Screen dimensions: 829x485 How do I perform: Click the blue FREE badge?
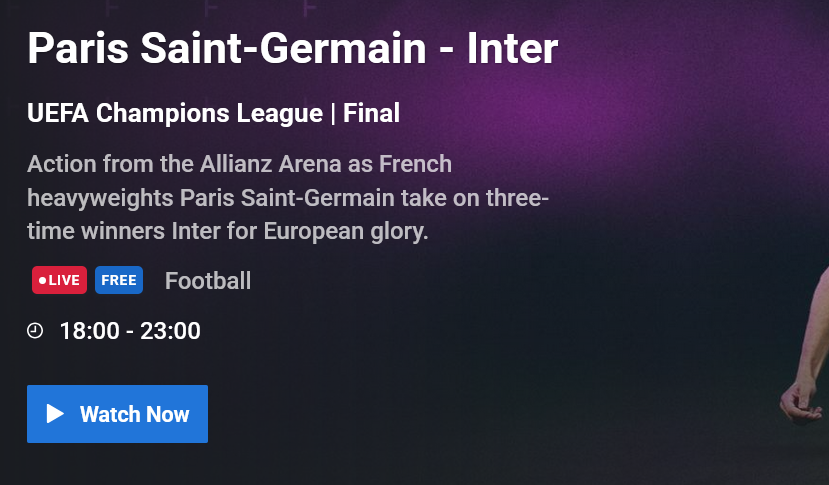119,280
